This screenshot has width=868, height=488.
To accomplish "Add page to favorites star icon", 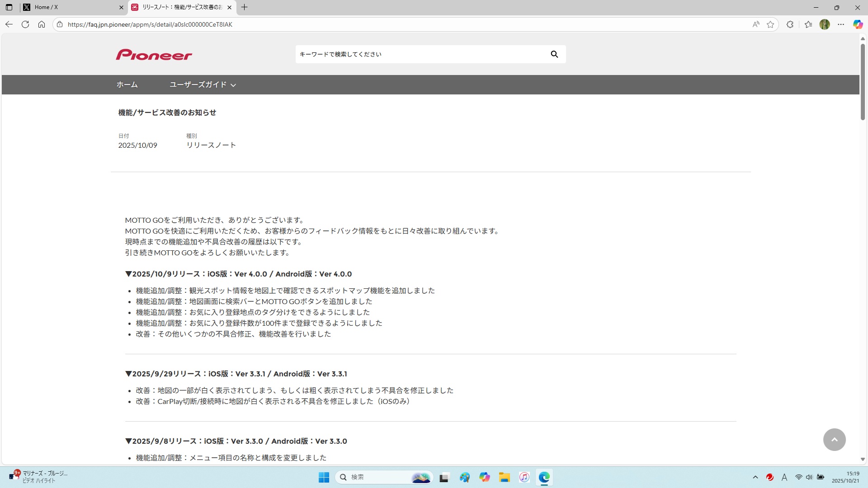I will pos(770,24).
